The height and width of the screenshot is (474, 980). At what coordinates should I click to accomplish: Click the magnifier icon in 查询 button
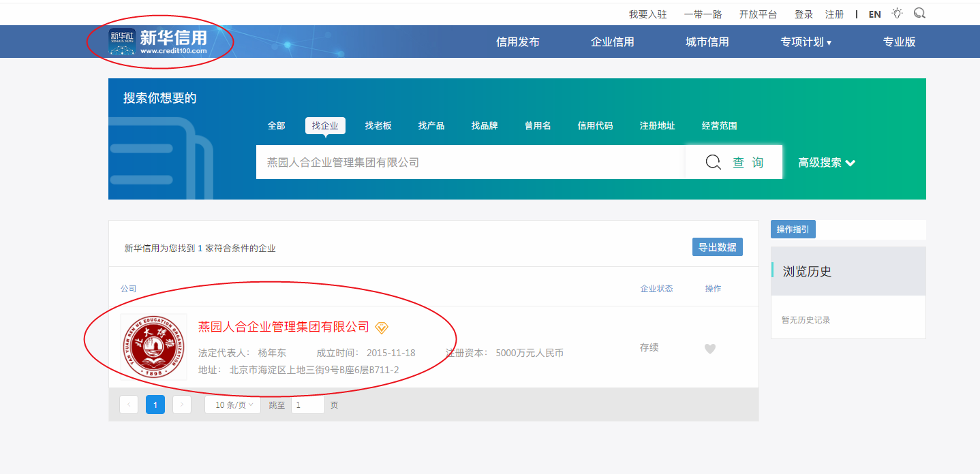[x=713, y=162]
